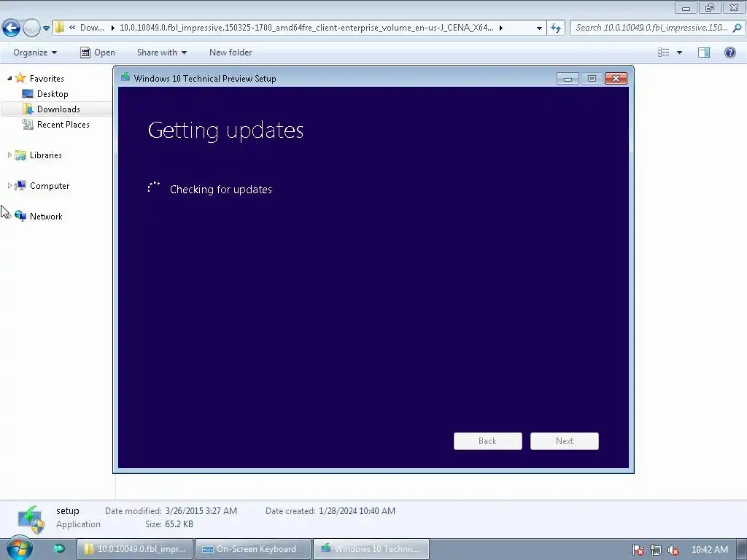Select Desktop in the navigation pane
Screen dimensions: 747x560
tap(53, 94)
